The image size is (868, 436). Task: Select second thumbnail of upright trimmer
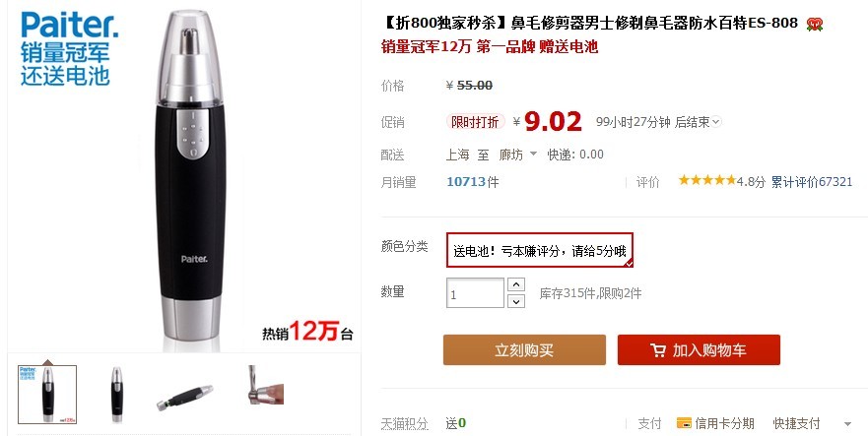117,395
